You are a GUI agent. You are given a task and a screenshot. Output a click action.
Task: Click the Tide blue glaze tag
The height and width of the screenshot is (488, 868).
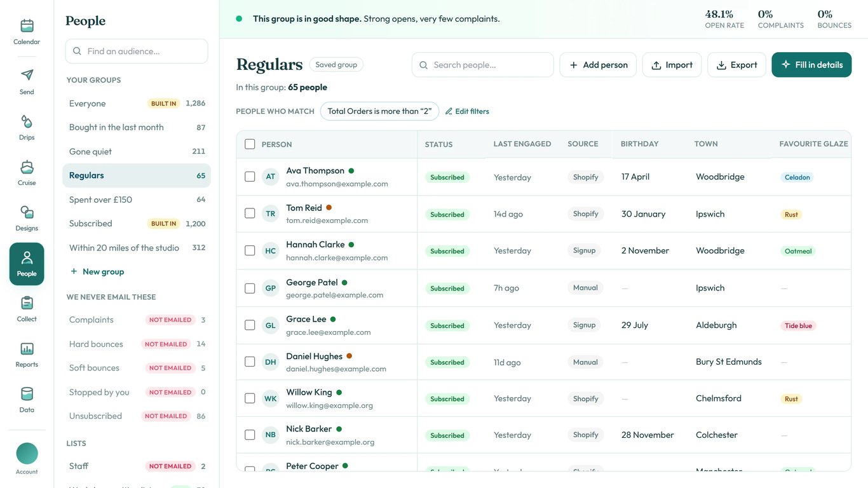point(798,325)
